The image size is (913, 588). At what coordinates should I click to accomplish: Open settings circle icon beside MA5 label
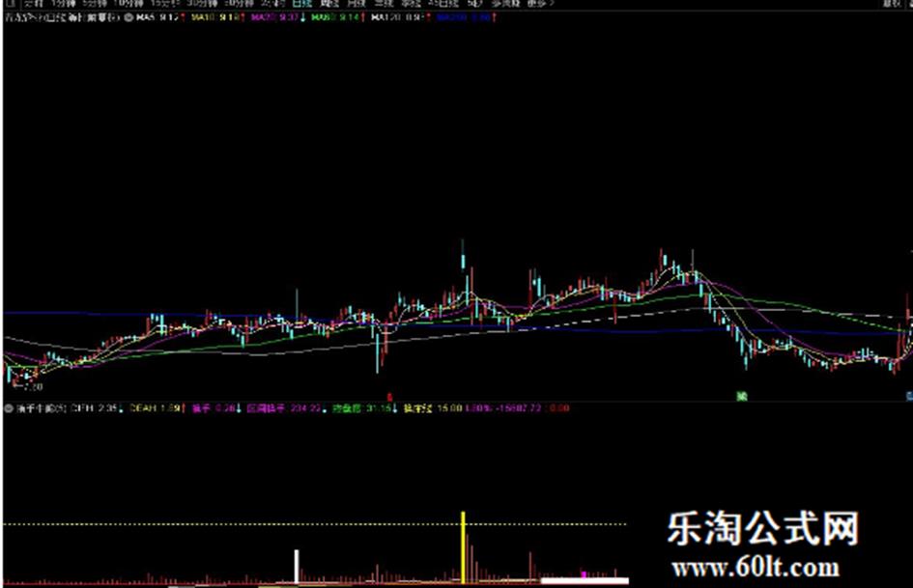click(128, 17)
